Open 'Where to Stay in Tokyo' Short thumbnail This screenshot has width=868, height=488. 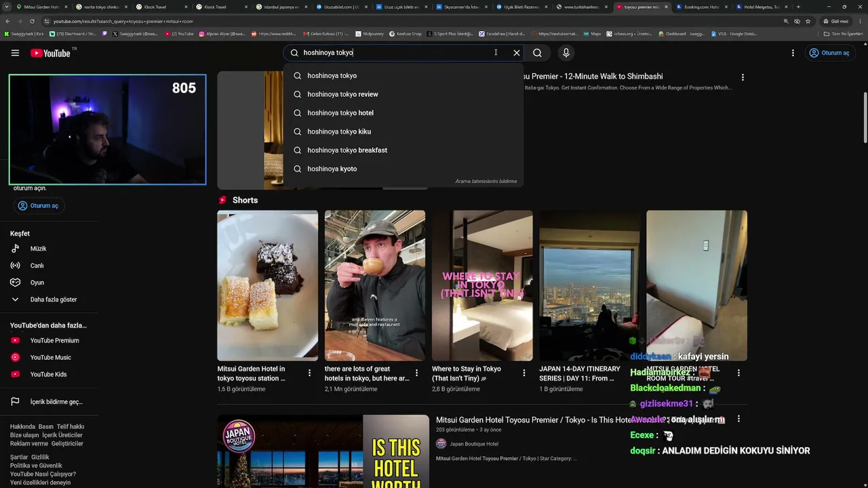coord(482,285)
